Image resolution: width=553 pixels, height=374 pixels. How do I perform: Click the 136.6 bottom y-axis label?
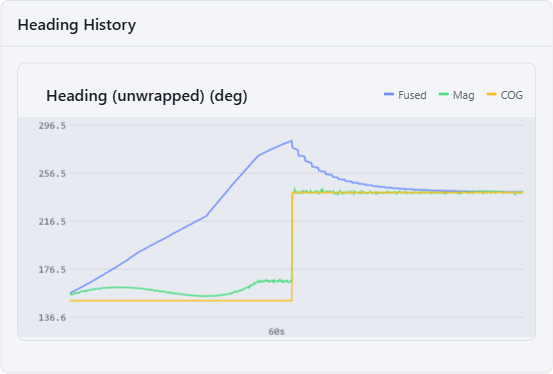[52, 318]
